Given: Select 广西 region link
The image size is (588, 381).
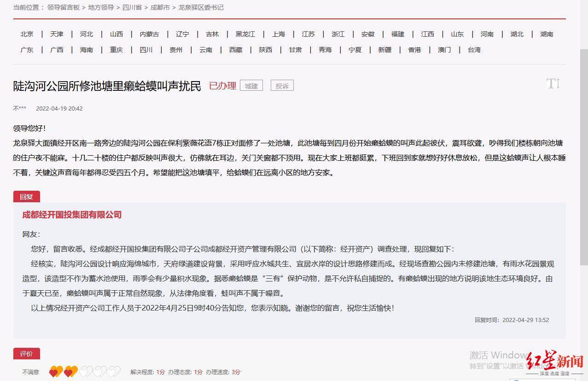Looking at the screenshot, I should tap(57, 50).
